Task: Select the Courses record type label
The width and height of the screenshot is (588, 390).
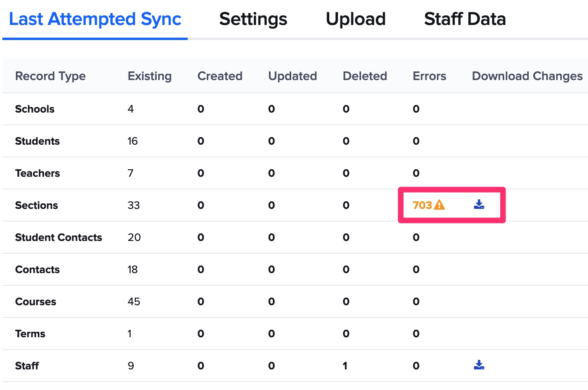Action: tap(35, 302)
